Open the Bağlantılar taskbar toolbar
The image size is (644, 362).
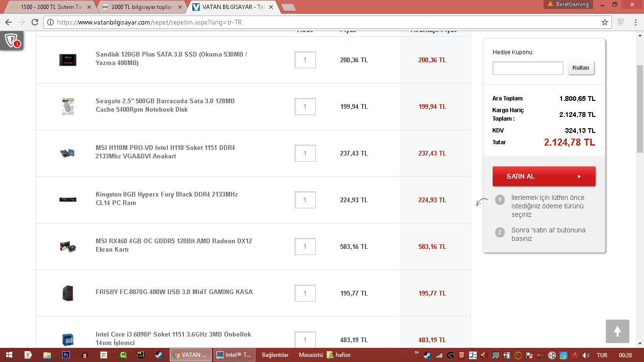(x=275, y=355)
